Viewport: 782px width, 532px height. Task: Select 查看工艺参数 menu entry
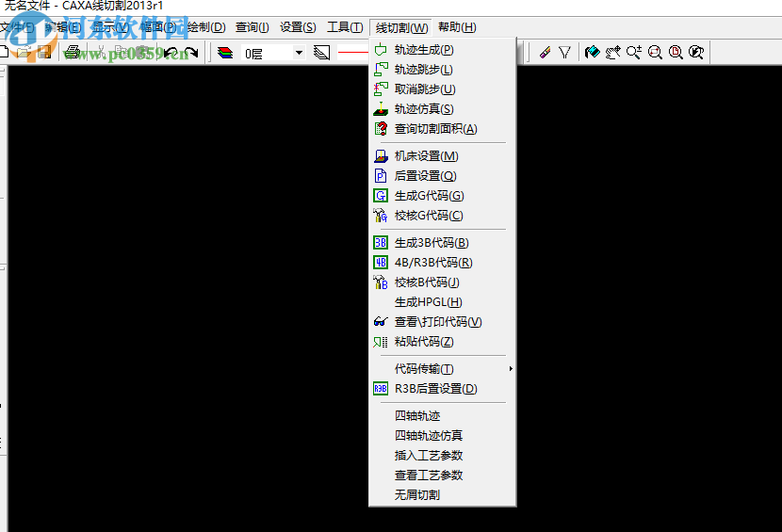click(x=443, y=476)
